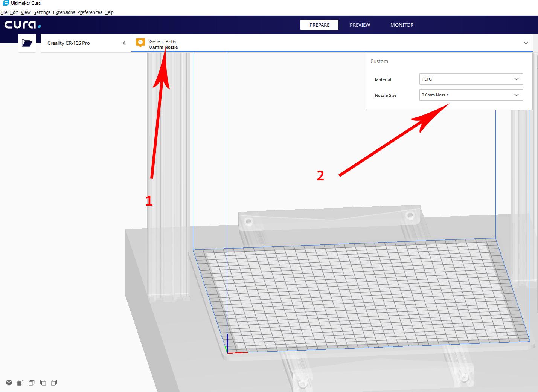This screenshot has height=392, width=538.
Task: Switch to the right side view cube icon
Action: [54, 383]
